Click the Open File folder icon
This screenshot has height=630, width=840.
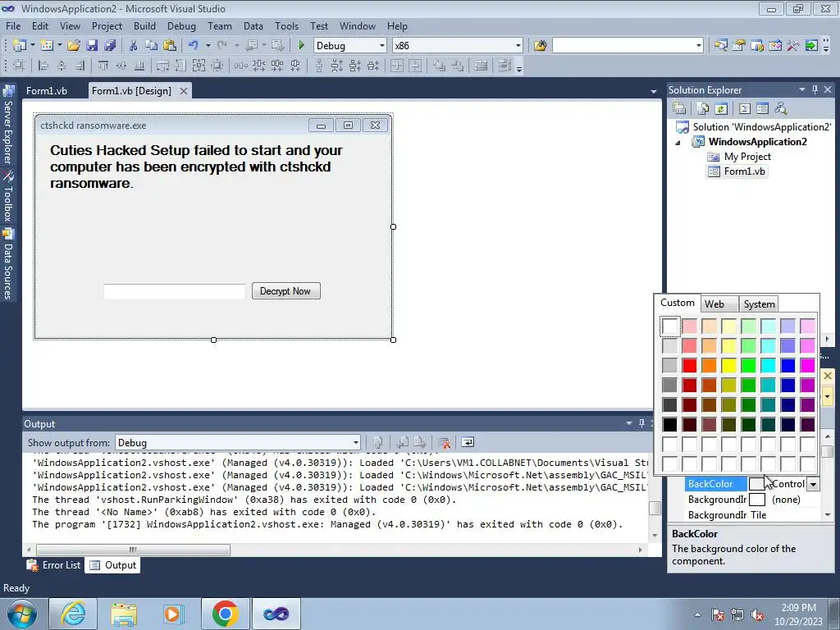click(x=74, y=46)
